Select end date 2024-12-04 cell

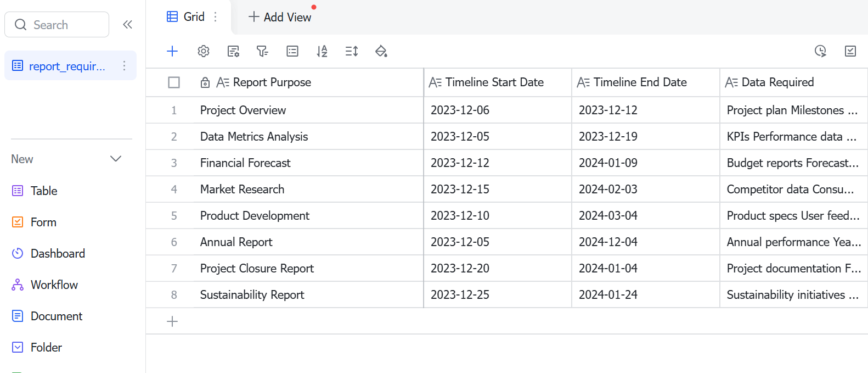pos(646,242)
